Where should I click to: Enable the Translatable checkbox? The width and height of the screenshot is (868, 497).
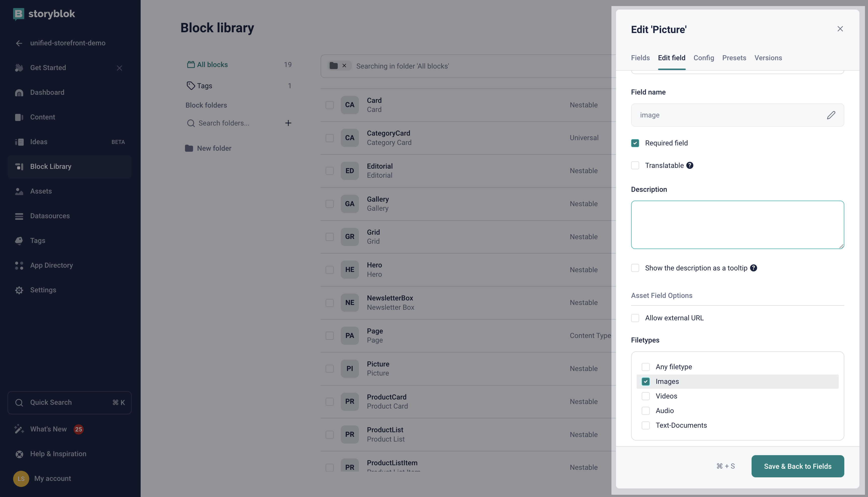635,166
